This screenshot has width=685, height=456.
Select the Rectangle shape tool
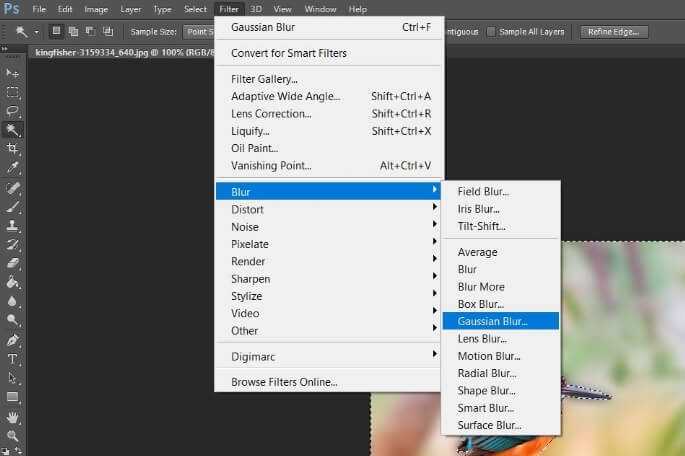click(12, 397)
